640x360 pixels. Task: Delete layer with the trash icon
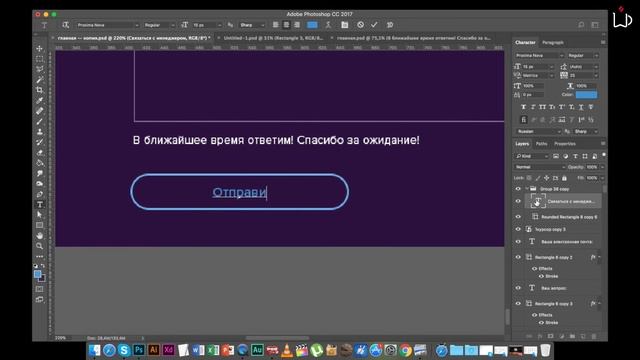pyautogui.click(x=593, y=336)
